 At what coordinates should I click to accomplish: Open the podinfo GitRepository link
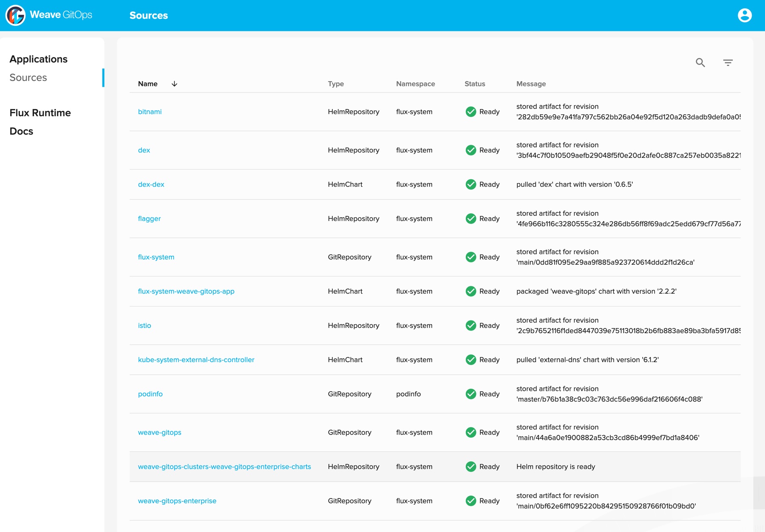(x=150, y=394)
